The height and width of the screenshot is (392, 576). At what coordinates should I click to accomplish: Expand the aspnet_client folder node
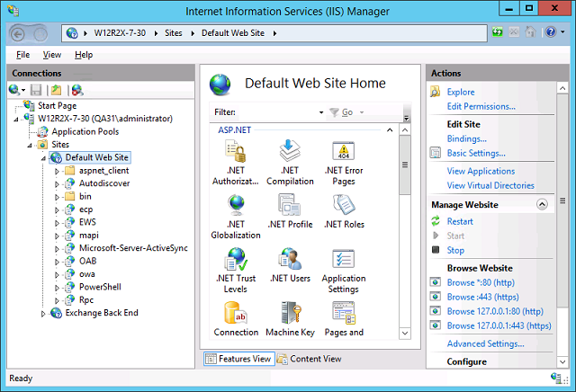pos(57,170)
